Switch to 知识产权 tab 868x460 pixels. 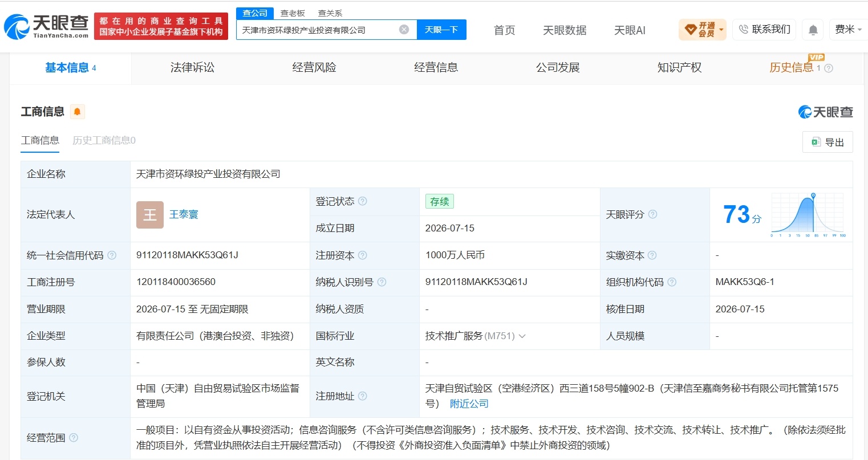(679, 68)
